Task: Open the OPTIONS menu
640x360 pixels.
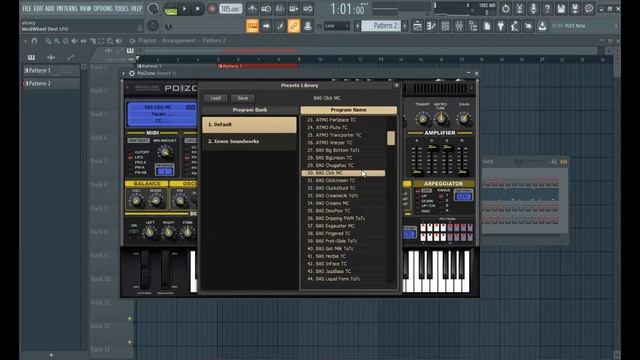Action: pyautogui.click(x=103, y=8)
